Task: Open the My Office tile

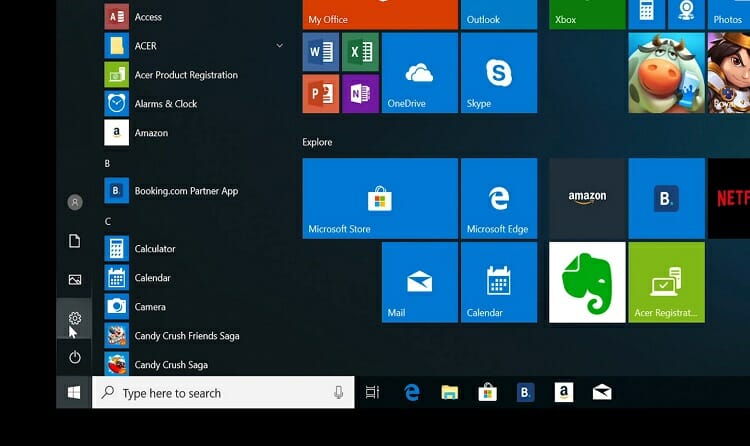Action: tap(380, 14)
